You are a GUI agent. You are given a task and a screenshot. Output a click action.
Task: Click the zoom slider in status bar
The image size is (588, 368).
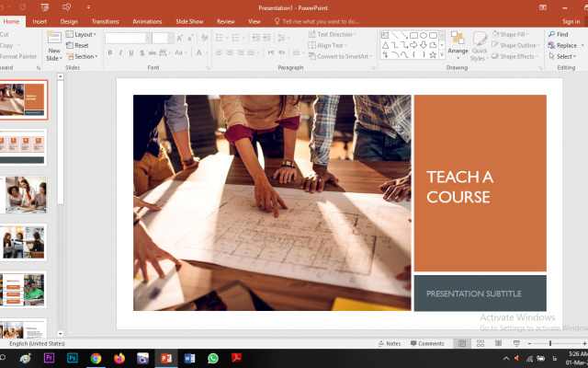pos(551,343)
